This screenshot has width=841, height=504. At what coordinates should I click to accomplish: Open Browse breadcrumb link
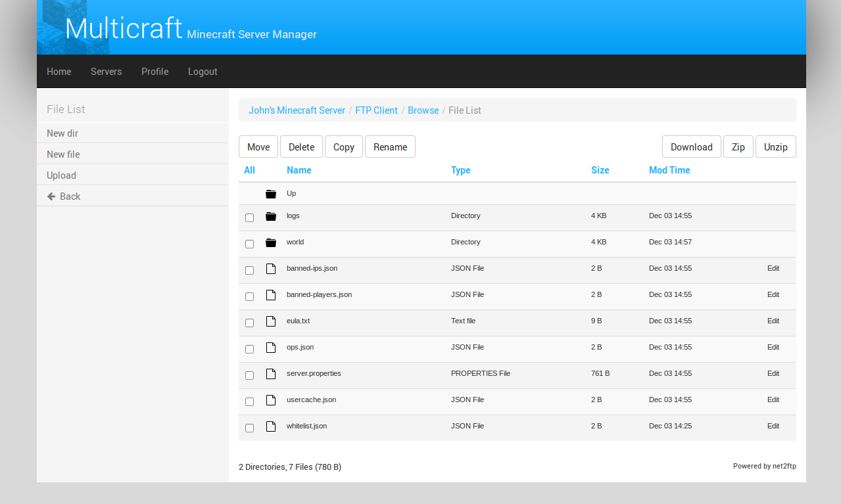click(423, 110)
